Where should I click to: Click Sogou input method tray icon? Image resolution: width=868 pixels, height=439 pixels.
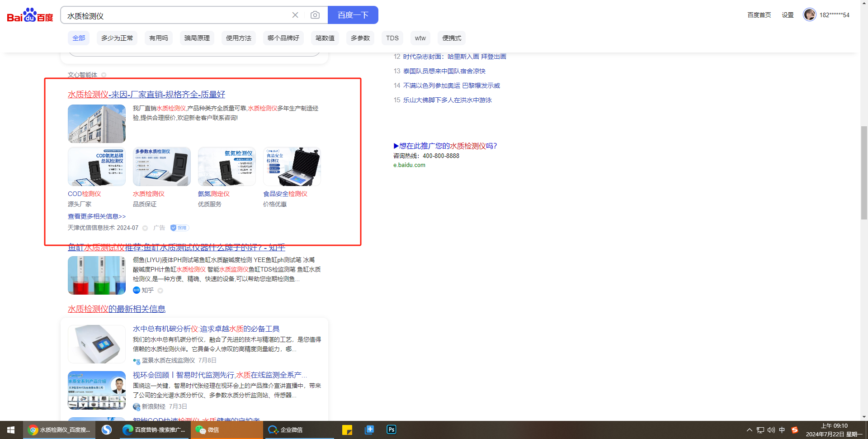[794, 430]
